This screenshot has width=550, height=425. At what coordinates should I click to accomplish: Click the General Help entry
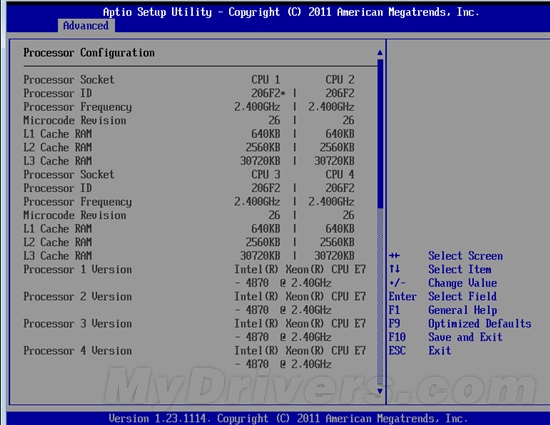[x=462, y=310]
